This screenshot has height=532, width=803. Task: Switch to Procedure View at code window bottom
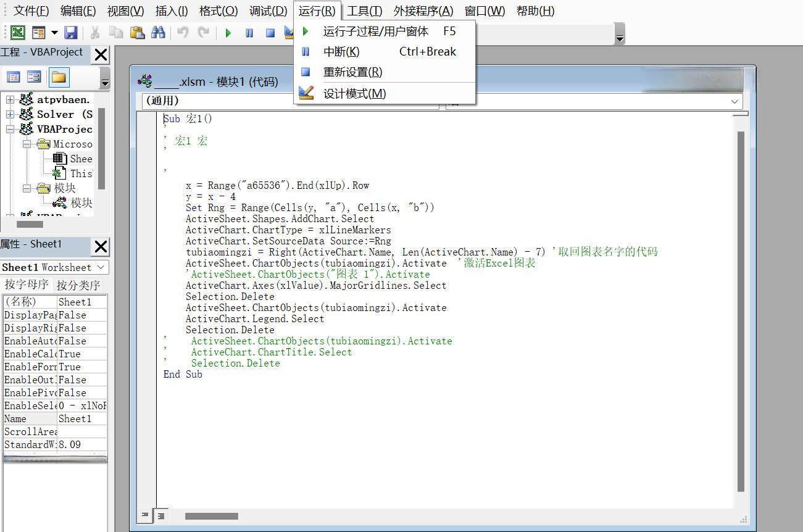coord(145,515)
